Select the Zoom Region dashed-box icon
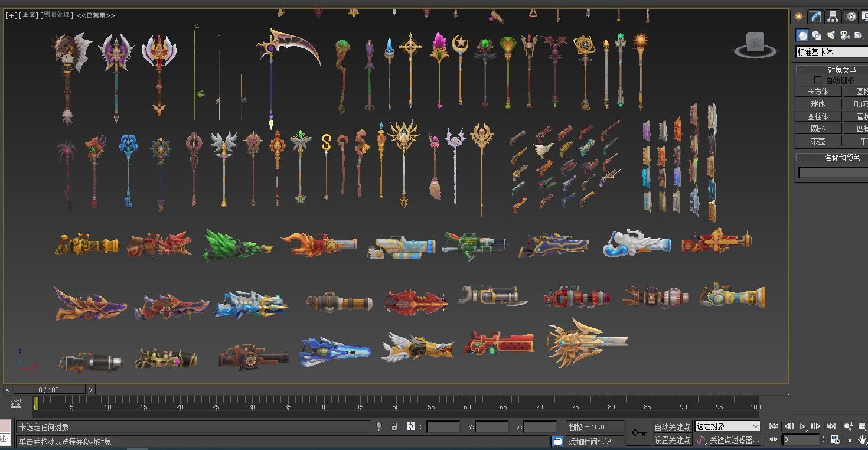 click(x=849, y=439)
